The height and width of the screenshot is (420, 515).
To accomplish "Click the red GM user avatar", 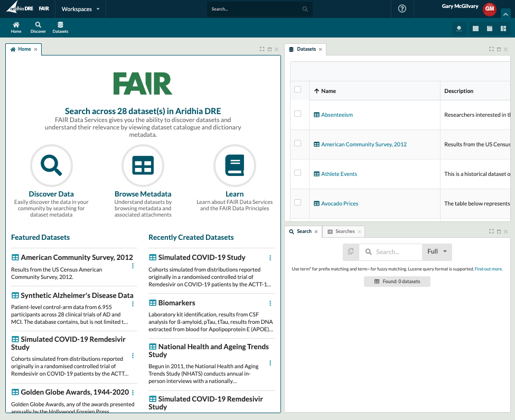I will coord(489,9).
